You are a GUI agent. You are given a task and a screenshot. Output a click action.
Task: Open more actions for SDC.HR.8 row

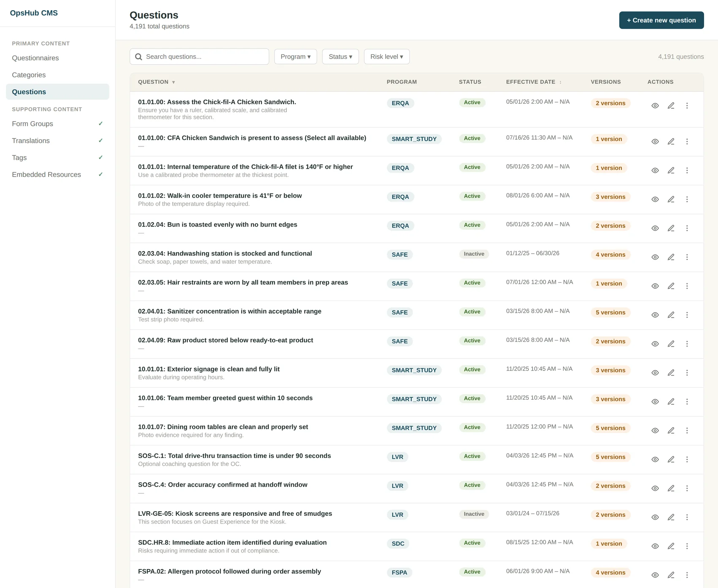pos(687,546)
